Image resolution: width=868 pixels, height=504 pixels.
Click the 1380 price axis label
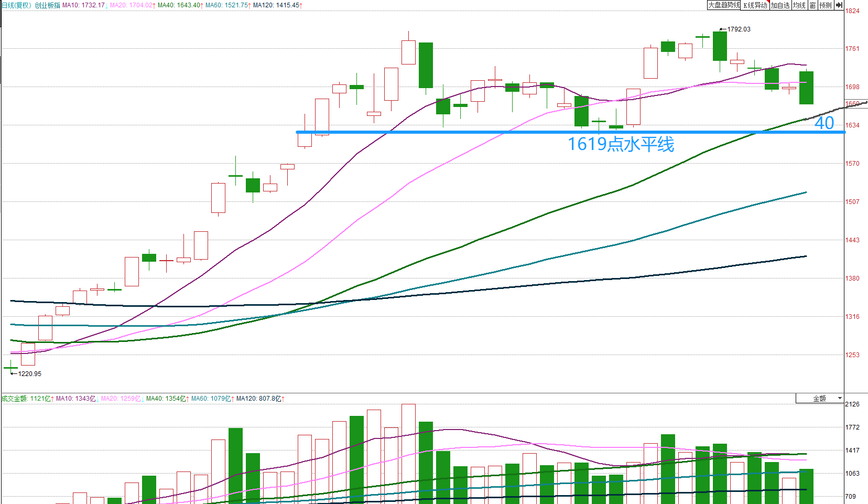852,278
